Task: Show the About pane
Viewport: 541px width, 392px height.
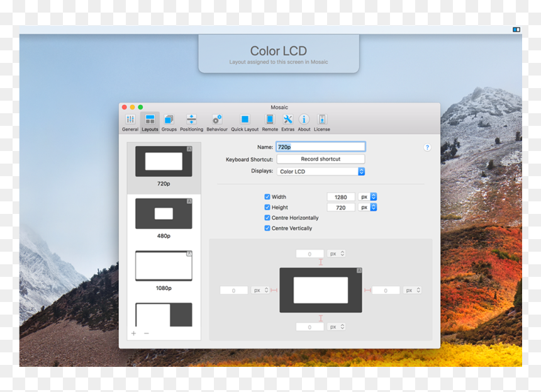Action: pyautogui.click(x=304, y=123)
